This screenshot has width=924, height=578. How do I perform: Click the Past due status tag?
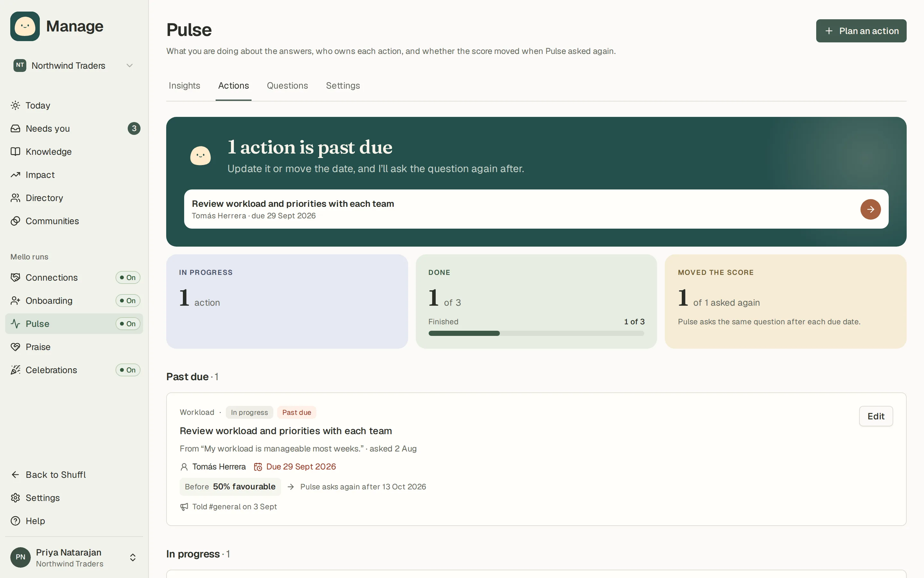[297, 413]
